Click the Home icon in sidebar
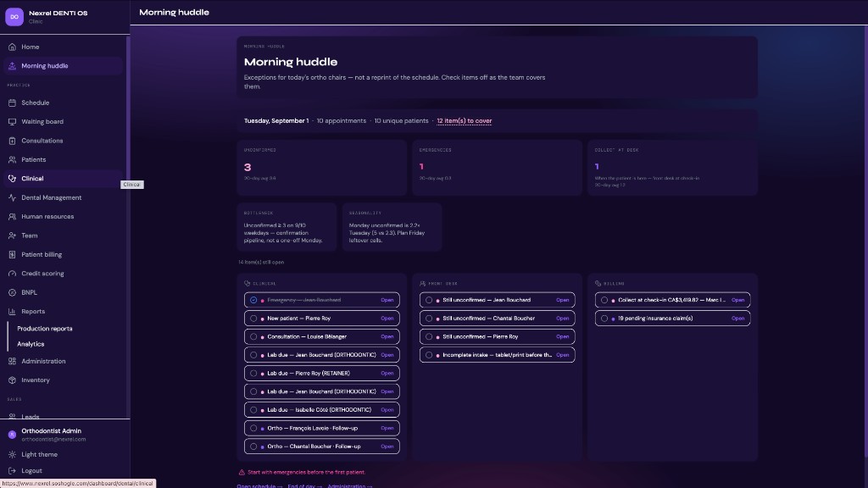Image resolution: width=868 pixels, height=488 pixels. point(12,47)
